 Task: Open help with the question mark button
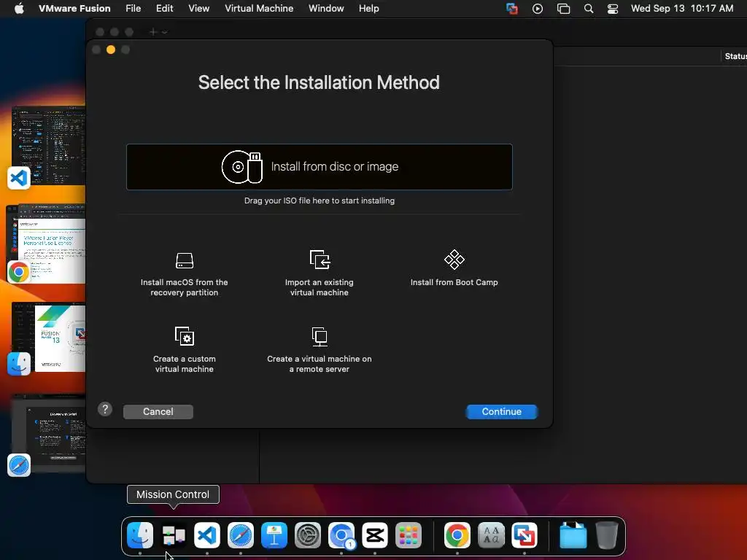coord(105,409)
